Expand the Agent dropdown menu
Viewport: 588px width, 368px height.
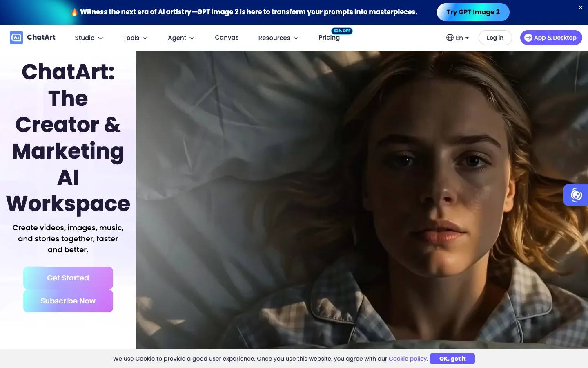pos(181,38)
